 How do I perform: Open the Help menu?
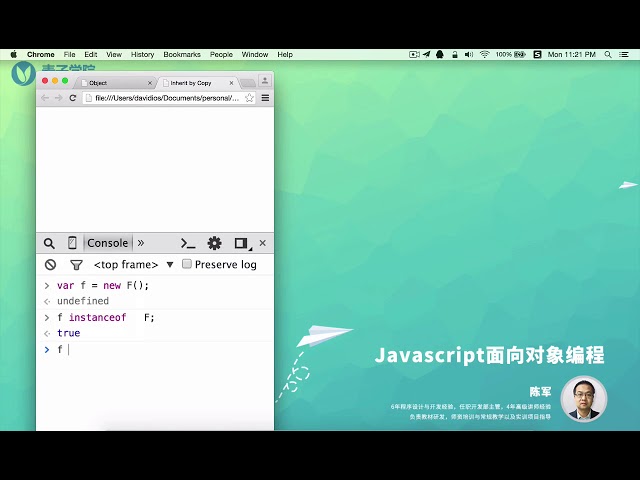[x=285, y=54]
